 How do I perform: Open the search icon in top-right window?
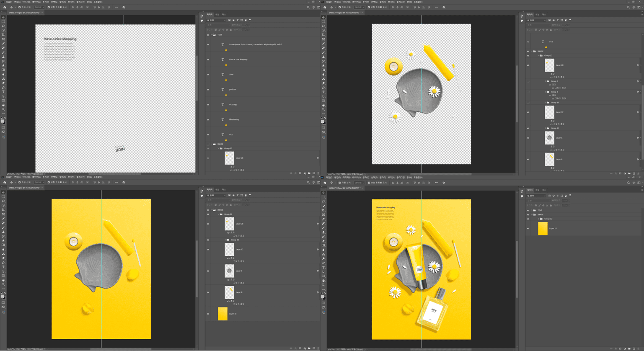point(628,7)
